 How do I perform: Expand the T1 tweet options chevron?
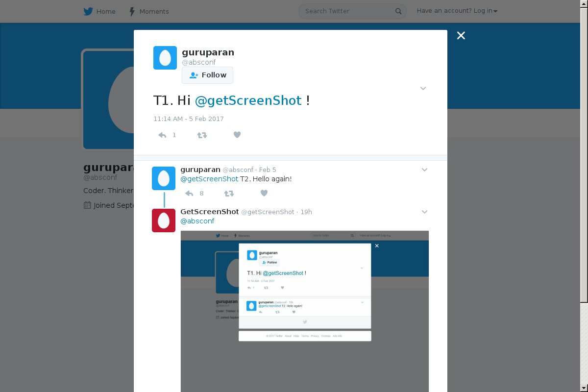tap(423, 88)
